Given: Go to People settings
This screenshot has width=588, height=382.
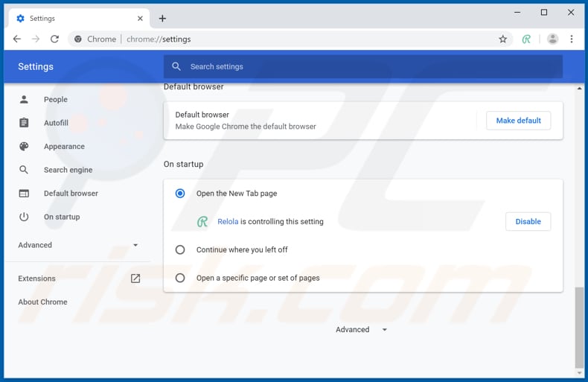Looking at the screenshot, I should pos(56,100).
